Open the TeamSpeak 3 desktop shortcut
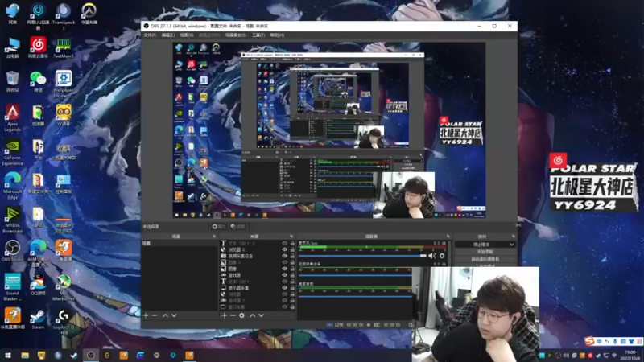 (x=64, y=16)
